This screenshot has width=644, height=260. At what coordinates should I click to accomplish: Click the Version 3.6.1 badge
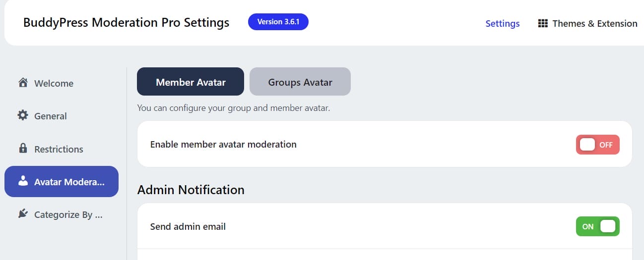coord(278,22)
